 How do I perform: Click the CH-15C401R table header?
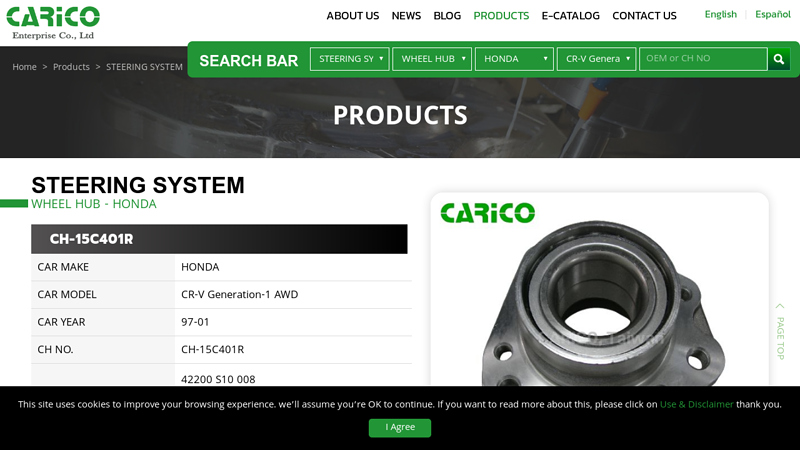[219, 239]
